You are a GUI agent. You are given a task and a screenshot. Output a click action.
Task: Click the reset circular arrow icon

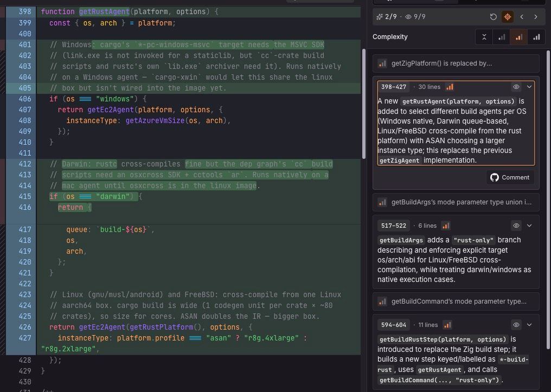coord(493,17)
